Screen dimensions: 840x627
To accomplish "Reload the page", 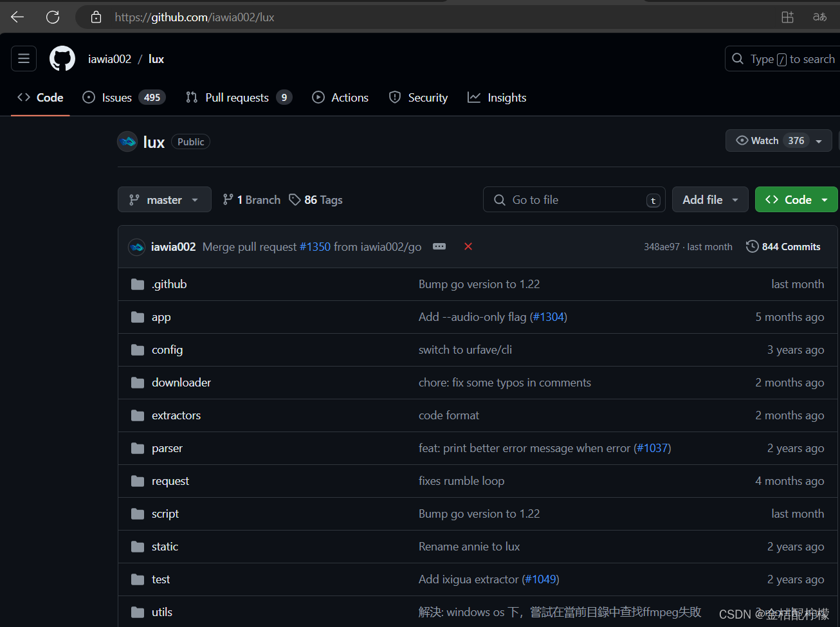I will (x=53, y=17).
